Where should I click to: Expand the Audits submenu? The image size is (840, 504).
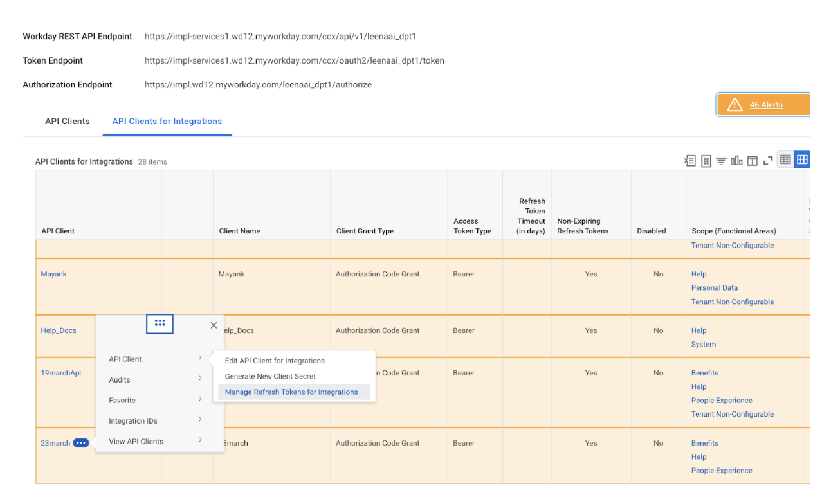(x=154, y=380)
